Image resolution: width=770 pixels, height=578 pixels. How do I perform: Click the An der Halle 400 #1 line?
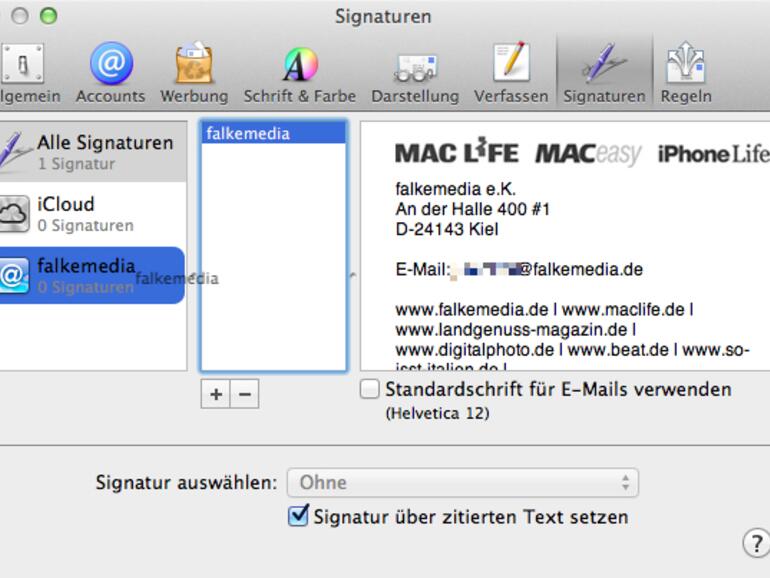(x=472, y=209)
